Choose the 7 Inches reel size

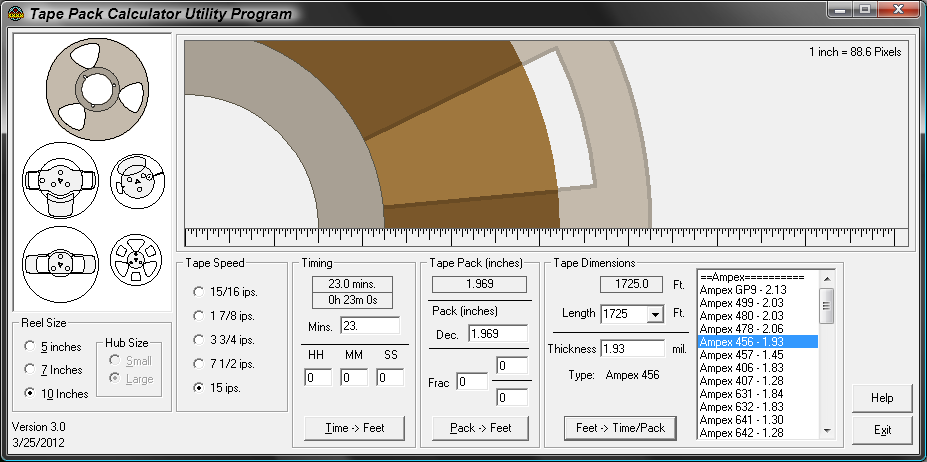point(53,370)
